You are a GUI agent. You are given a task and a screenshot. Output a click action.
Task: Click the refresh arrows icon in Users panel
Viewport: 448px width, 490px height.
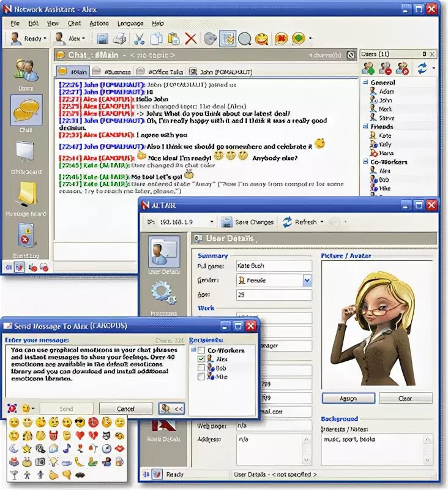click(x=422, y=68)
